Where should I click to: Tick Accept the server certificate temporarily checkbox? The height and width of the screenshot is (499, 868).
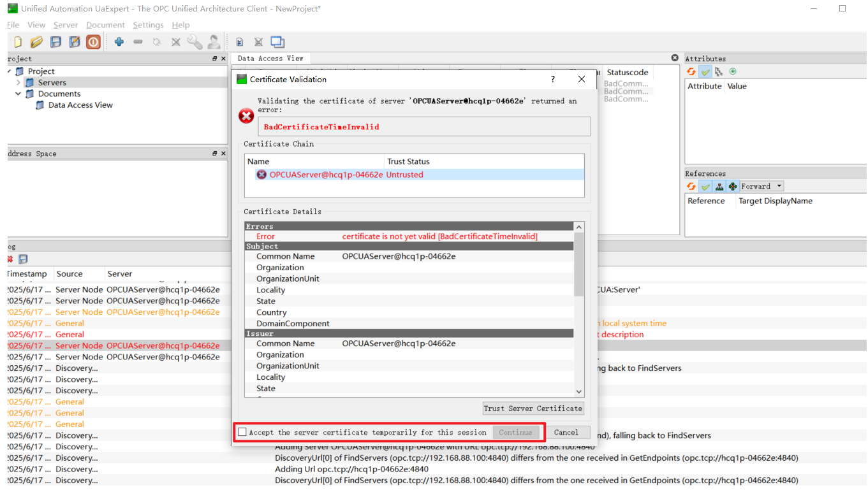(242, 432)
